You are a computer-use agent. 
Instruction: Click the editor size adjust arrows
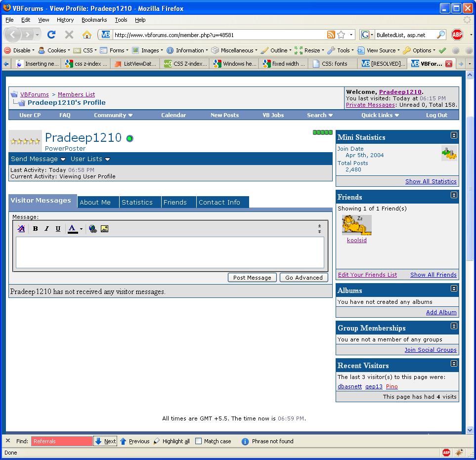[x=319, y=229]
